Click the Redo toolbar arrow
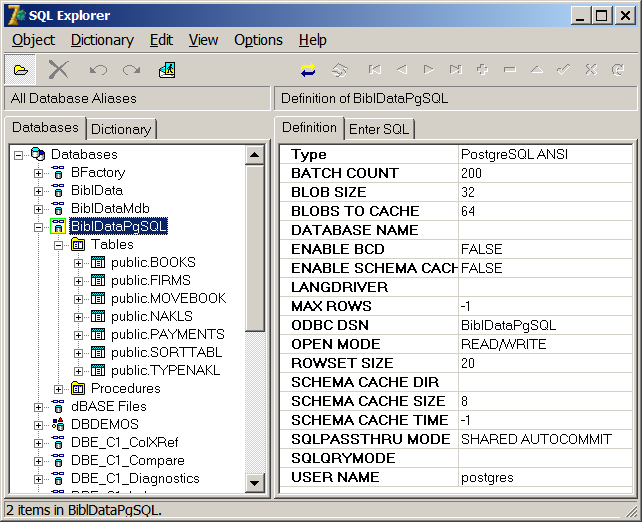The width and height of the screenshot is (642, 522). coord(131,70)
